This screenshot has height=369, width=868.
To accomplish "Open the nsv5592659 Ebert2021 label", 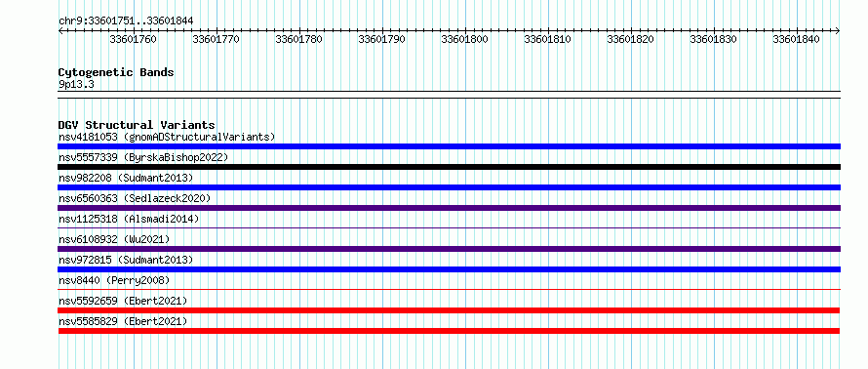I will (123, 301).
